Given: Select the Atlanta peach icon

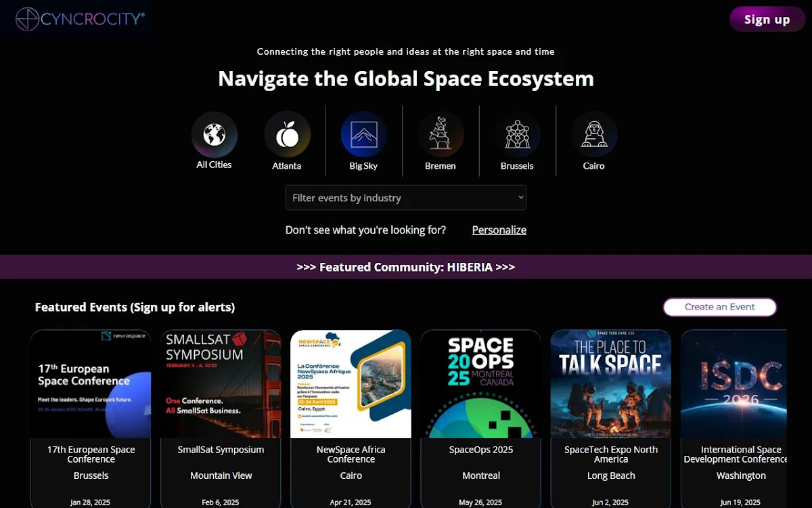Looking at the screenshot, I should point(287,134).
